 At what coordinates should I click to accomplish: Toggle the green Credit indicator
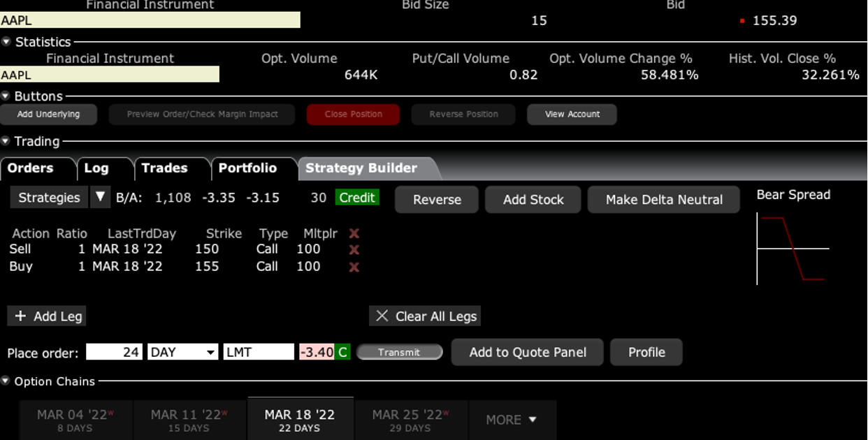coord(357,198)
